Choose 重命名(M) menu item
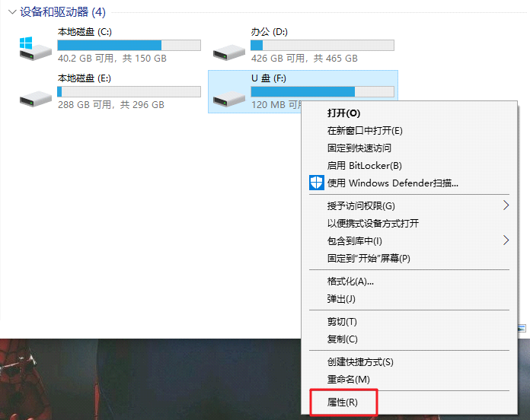The height and width of the screenshot is (420, 530). [x=348, y=380]
